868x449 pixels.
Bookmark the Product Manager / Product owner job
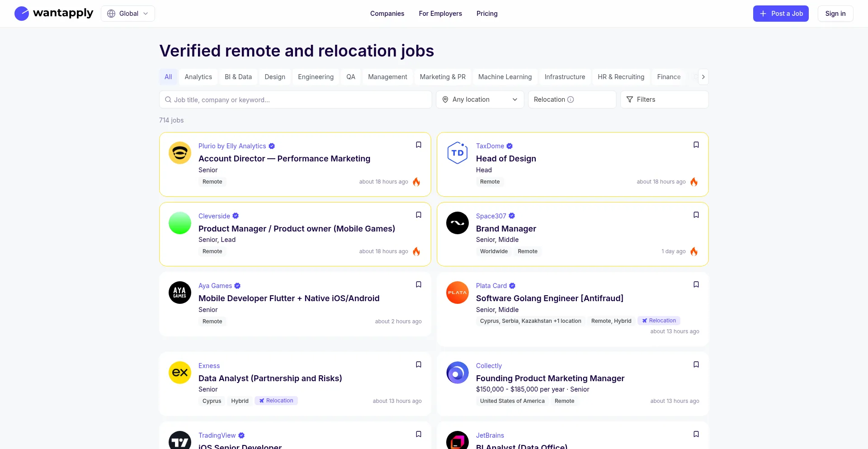click(419, 215)
